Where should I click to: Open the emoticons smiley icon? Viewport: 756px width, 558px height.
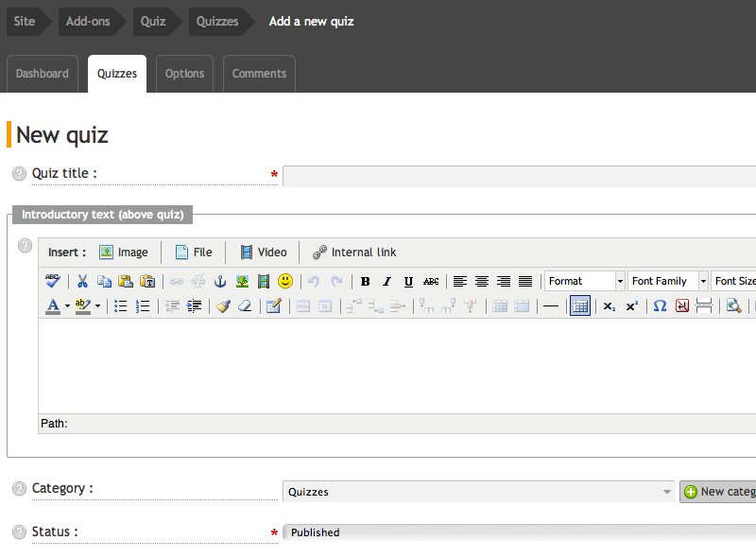pos(285,281)
